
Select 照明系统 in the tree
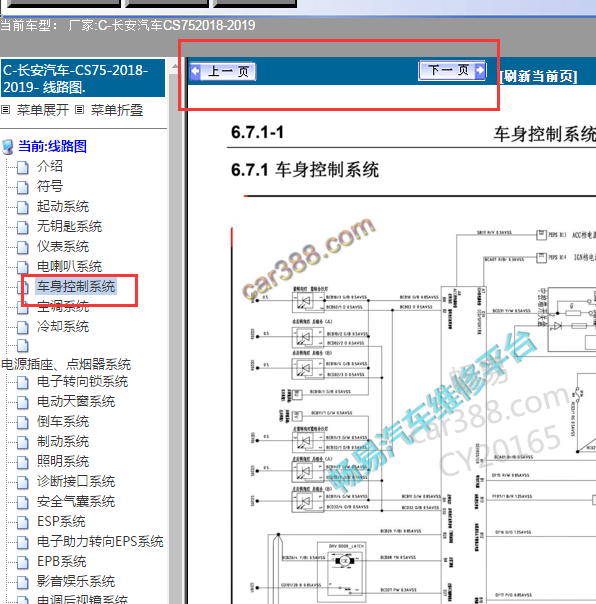(63, 461)
